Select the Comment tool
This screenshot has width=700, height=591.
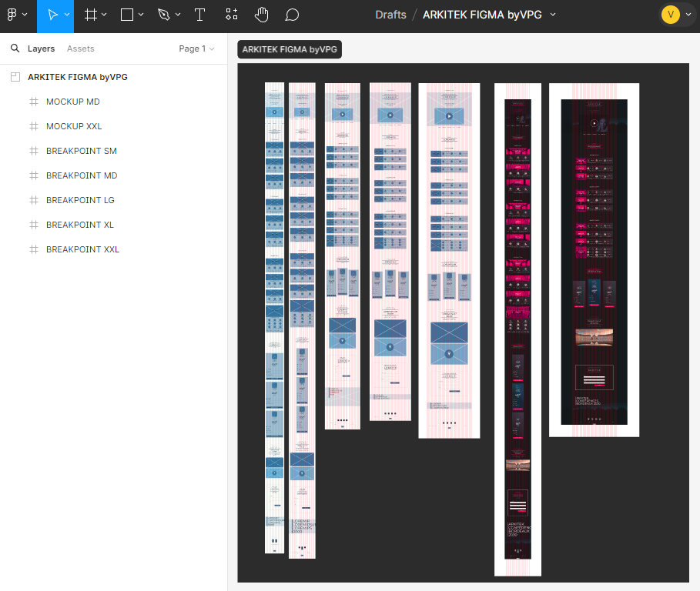(292, 15)
